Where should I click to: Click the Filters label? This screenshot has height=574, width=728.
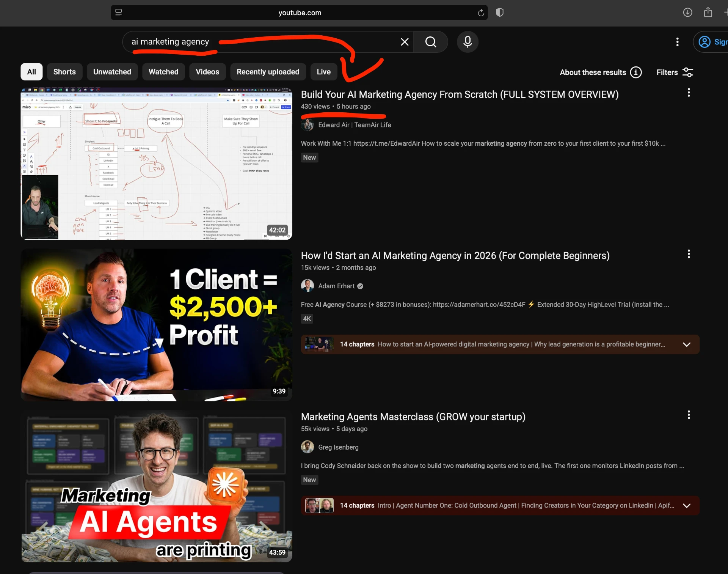pyautogui.click(x=667, y=72)
